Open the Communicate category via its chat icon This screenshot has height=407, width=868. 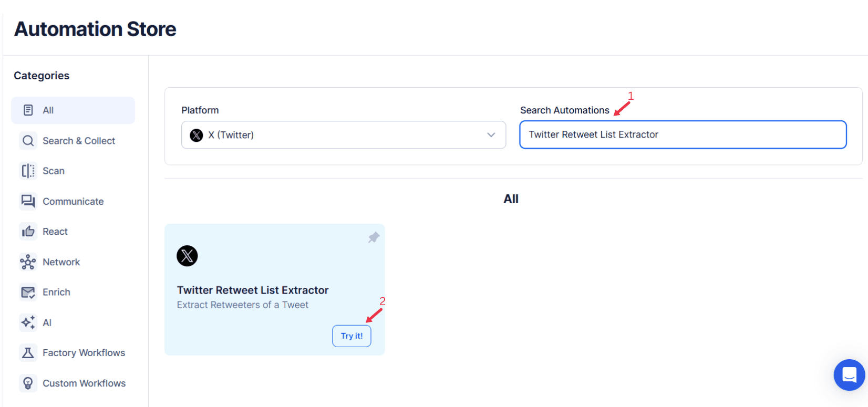tap(28, 201)
